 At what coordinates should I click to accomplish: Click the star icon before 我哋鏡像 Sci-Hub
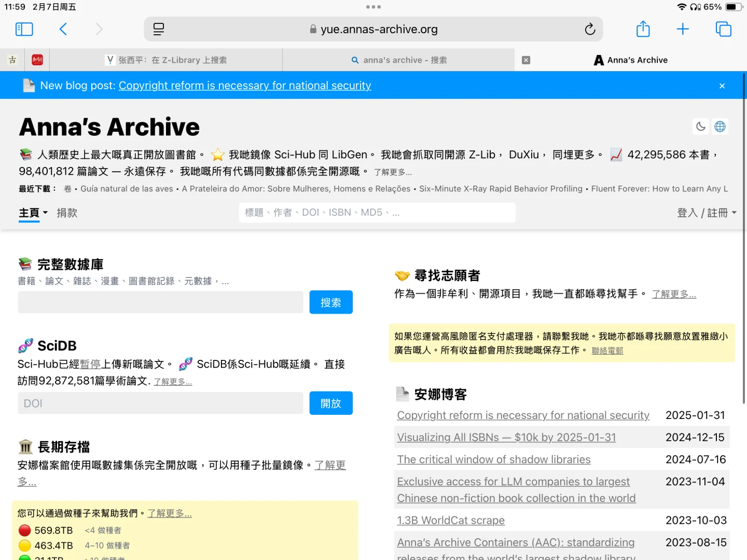pos(218,155)
